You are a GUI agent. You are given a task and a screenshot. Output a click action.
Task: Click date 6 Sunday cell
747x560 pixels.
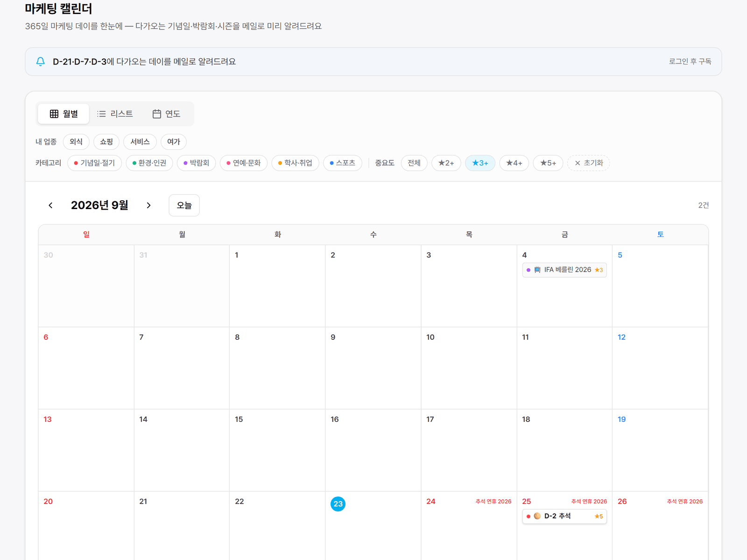(x=86, y=368)
